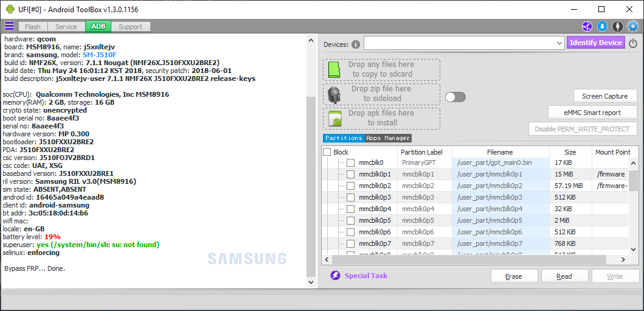
Task: Check the mmcblk0p7 partition checkbox
Action: click(350, 243)
